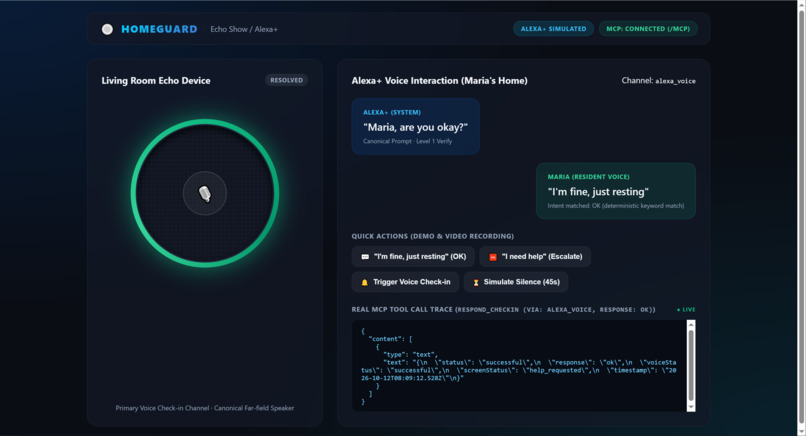Click "Primary Voice Check-in Channel" footer text
806x436 pixels.
205,408
